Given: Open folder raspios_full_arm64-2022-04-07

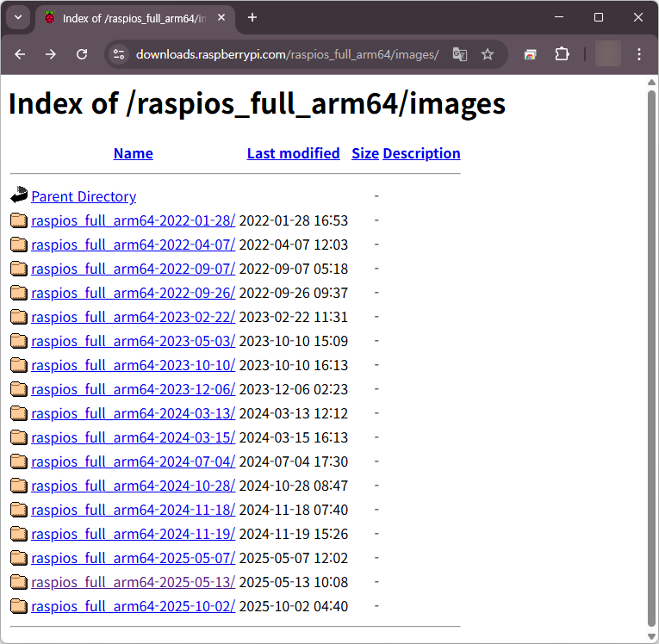Looking at the screenshot, I should point(134,245).
